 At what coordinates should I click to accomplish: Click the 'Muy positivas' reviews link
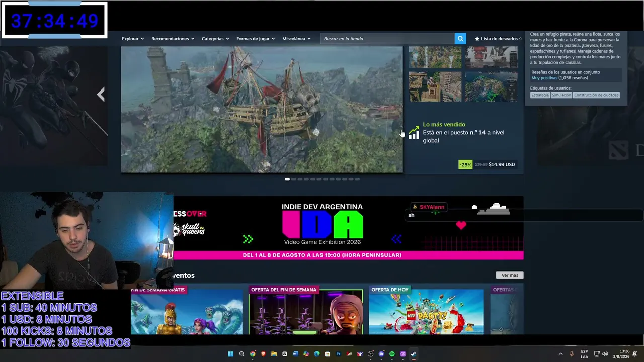tap(544, 78)
